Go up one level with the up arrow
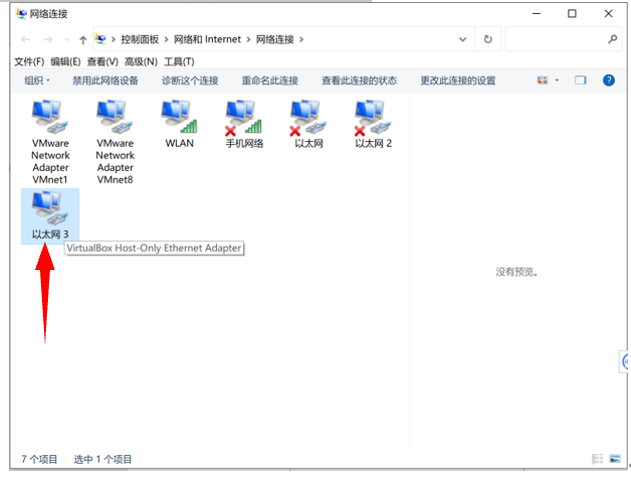 tap(83, 39)
